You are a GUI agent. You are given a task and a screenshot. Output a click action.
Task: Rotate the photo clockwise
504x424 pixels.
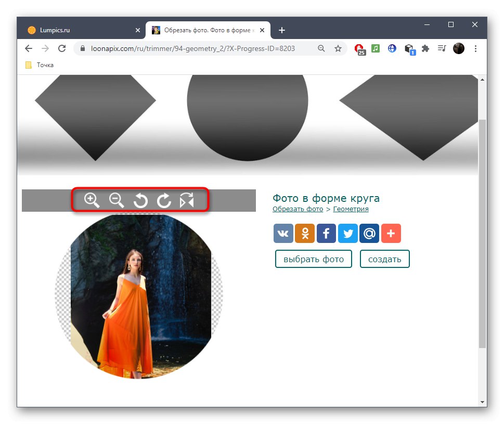(164, 201)
